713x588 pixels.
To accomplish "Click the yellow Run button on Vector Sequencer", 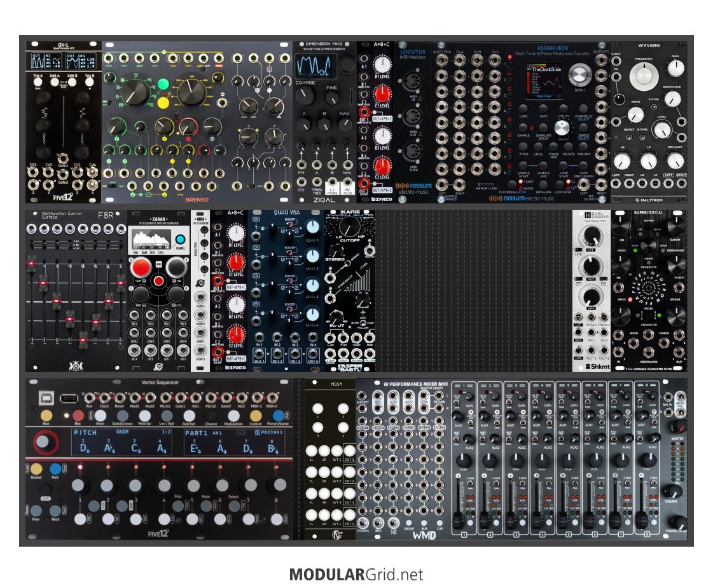I will 46,415.
